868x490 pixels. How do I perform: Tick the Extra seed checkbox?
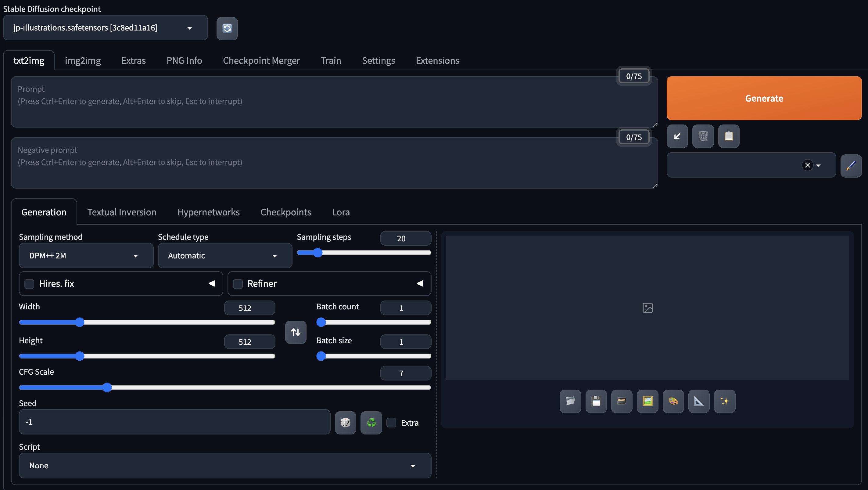click(391, 423)
